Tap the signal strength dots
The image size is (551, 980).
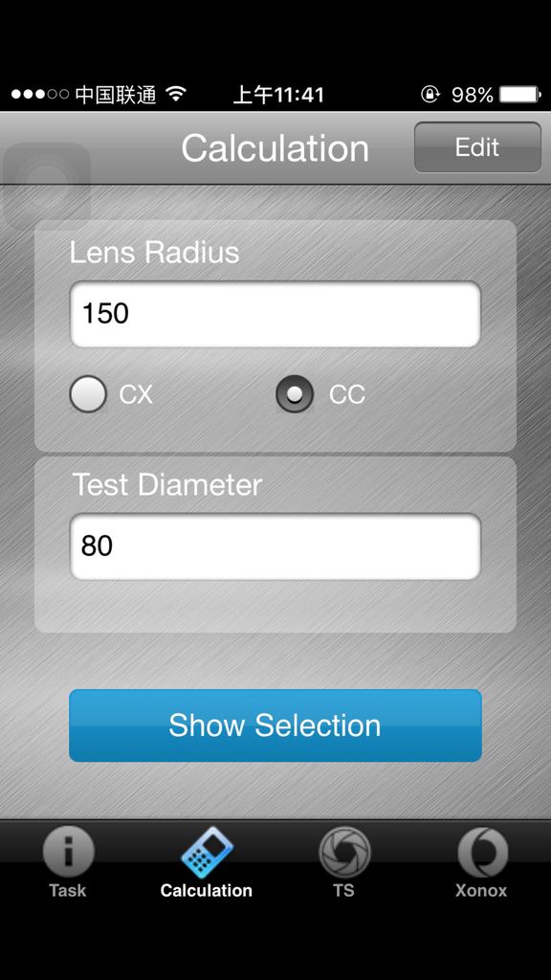coord(40,95)
